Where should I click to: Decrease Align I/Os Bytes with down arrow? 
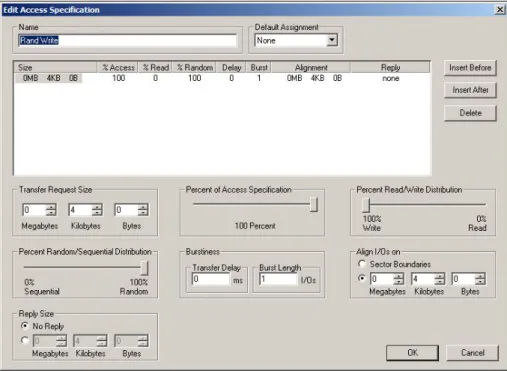point(480,282)
